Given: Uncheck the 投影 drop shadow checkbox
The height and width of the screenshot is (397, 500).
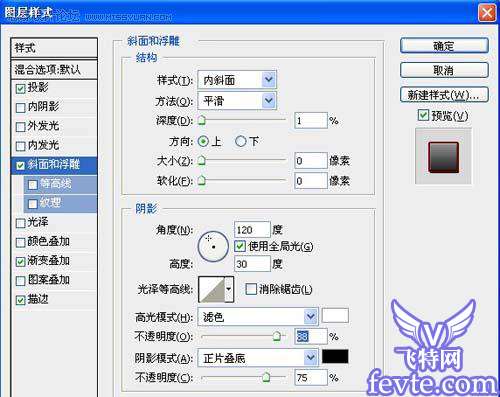Looking at the screenshot, I should point(21,88).
